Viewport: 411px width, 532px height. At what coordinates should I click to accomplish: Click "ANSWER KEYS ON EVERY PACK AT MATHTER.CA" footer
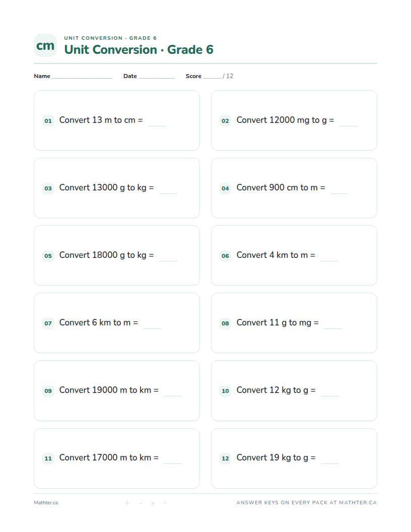coord(307,503)
